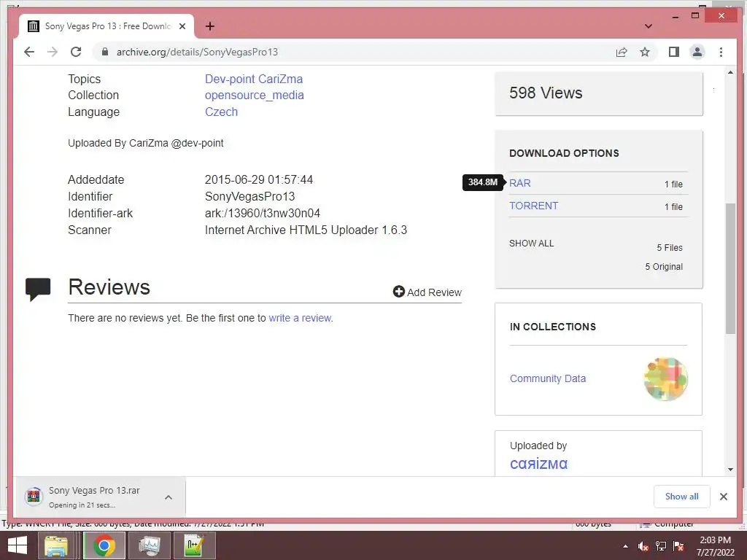Click network tray icon
Screen dimensions: 747x560
(661, 546)
